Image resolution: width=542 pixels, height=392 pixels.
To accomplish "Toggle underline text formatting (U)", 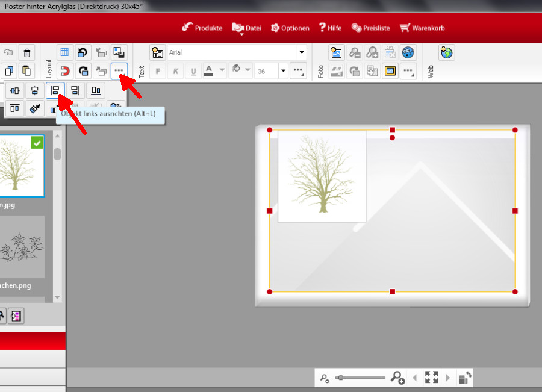I will tap(193, 71).
